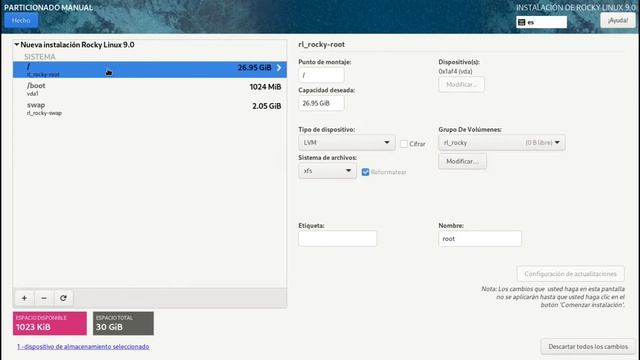Open the storage device selected link
This screenshot has width=640, height=360.
pyautogui.click(x=83, y=347)
